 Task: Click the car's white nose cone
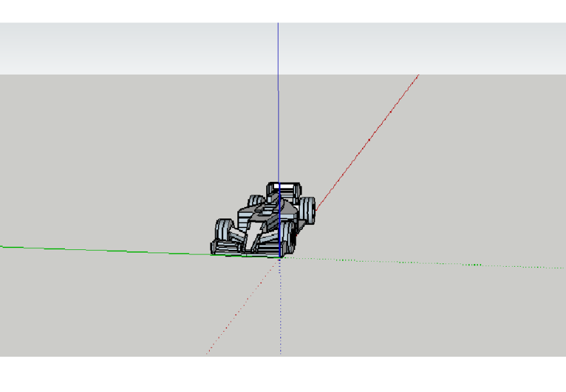pos(255,234)
